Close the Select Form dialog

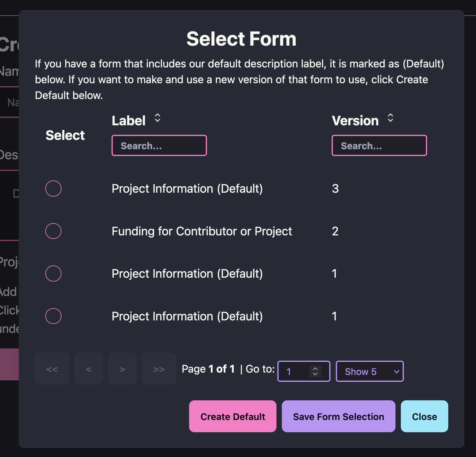[x=424, y=416]
